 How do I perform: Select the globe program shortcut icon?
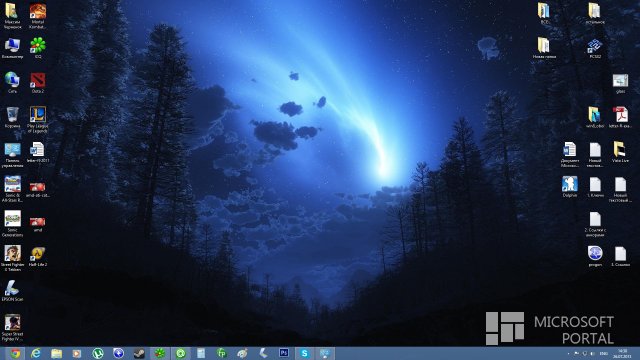click(x=595, y=256)
